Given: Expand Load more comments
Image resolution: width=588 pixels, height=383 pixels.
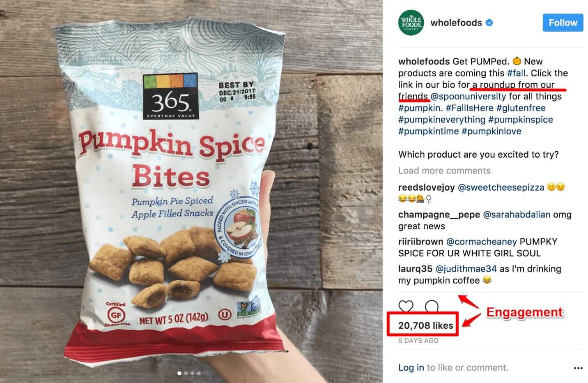Looking at the screenshot, I should tap(444, 171).
